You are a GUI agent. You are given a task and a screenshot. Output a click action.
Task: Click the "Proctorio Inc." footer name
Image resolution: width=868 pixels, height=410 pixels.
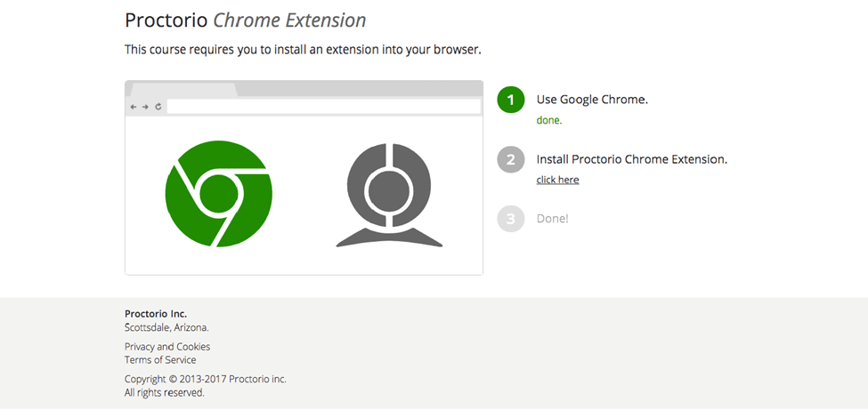(156, 314)
